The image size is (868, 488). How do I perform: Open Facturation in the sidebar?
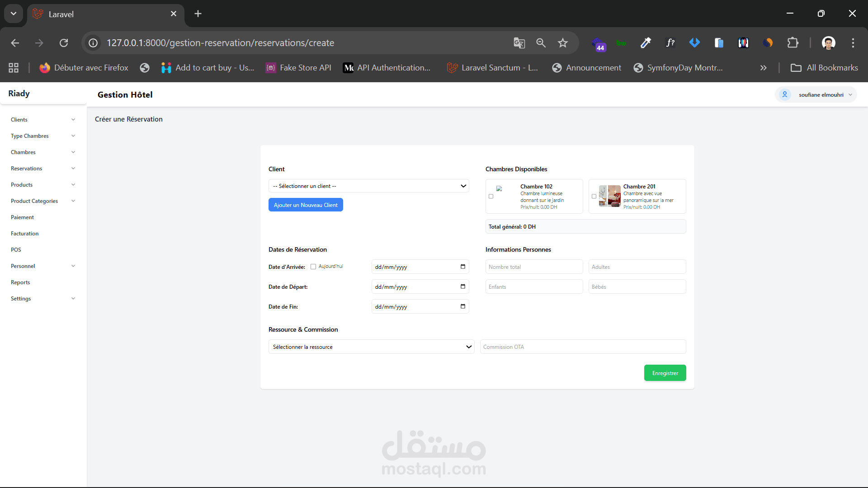pyautogui.click(x=25, y=234)
